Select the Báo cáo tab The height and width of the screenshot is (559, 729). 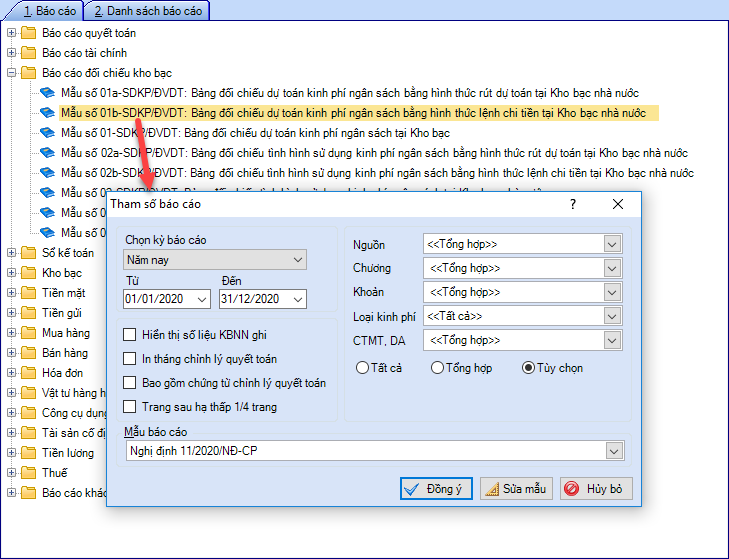click(40, 10)
